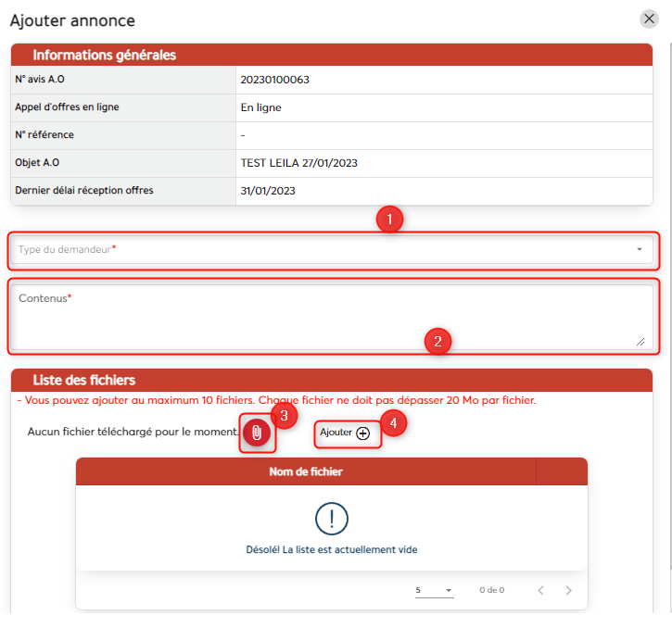Select the Liste des fichiers section header
The height and width of the screenshot is (628, 672).
(84, 380)
